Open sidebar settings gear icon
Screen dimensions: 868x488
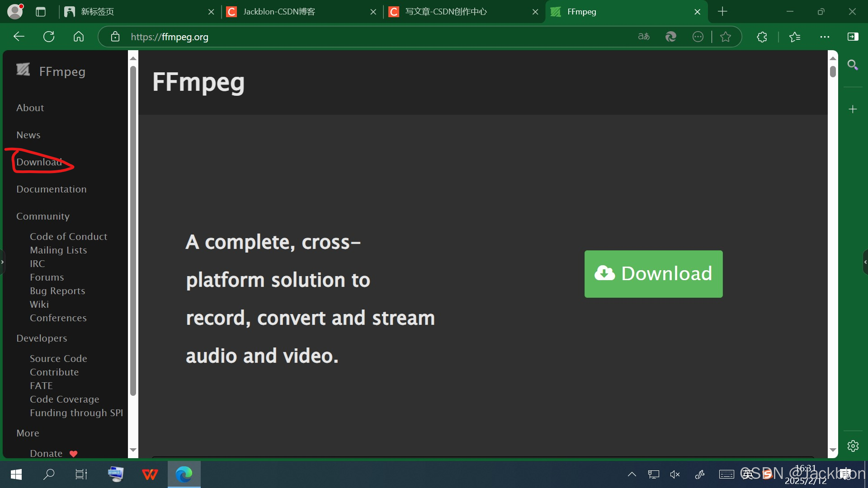pos(853,446)
